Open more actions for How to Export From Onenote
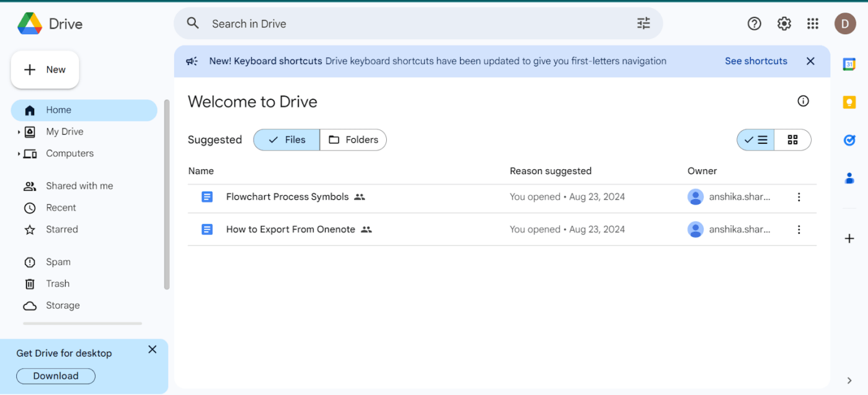Screen dimensions: 868x395 [799, 229]
